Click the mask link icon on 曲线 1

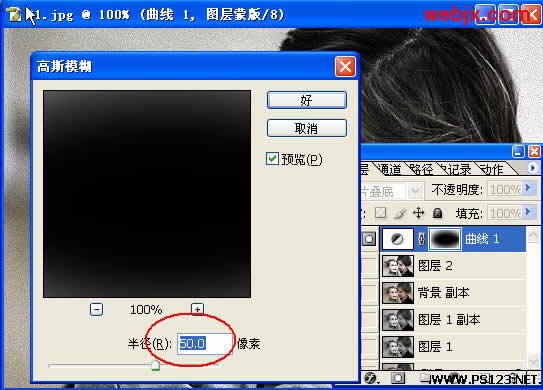pos(421,239)
